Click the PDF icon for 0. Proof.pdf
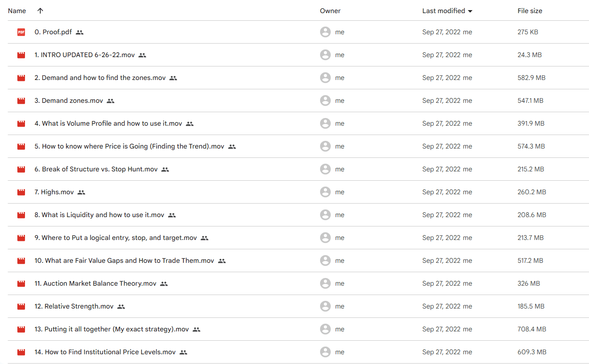This screenshot has width=589, height=364. point(21,32)
